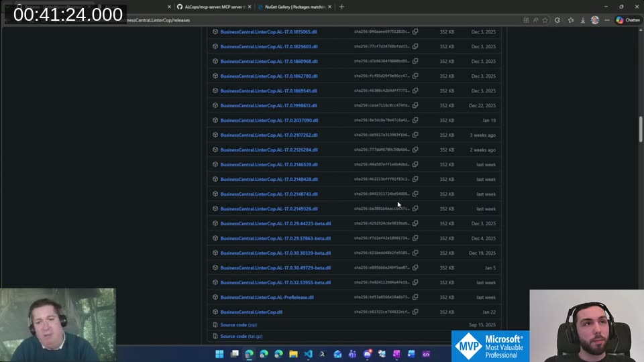Download BusinessCentral.LinterCop.AL-17.0.2107262.dll
Screen dimensions: 644x362
click(269, 135)
